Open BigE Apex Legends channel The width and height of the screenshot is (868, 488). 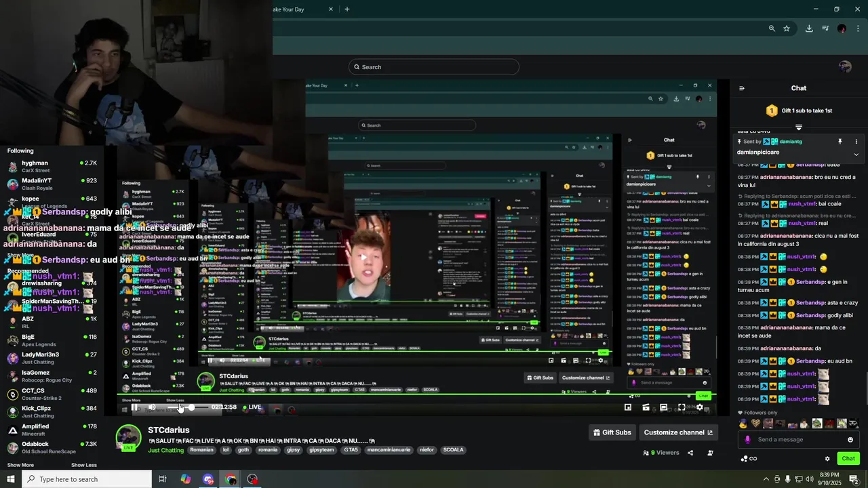(52, 340)
